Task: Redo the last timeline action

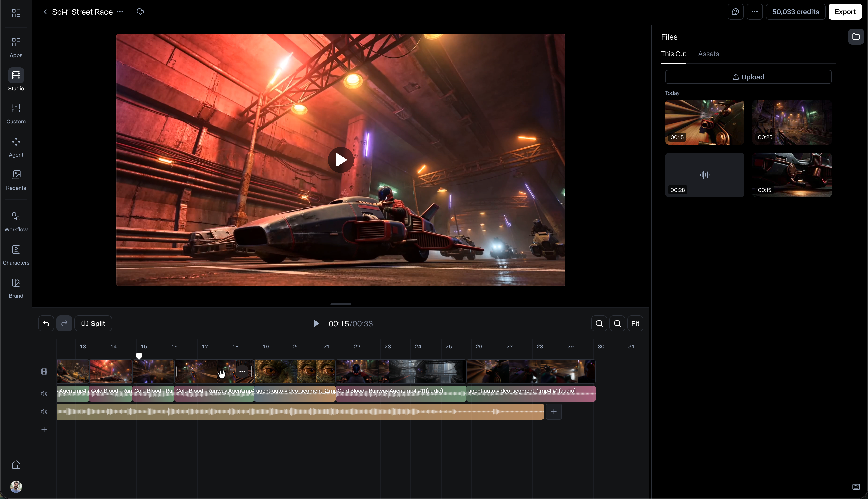Action: tap(64, 323)
